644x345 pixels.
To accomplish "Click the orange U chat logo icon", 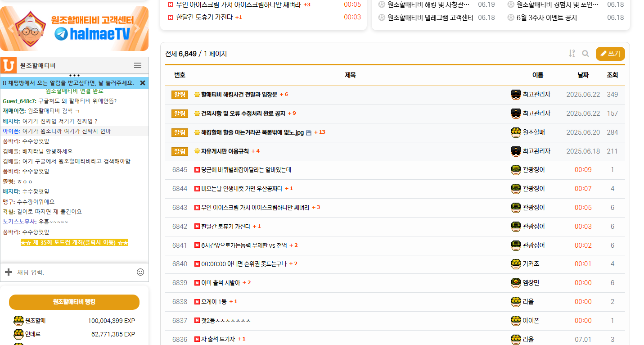I will 8,65.
